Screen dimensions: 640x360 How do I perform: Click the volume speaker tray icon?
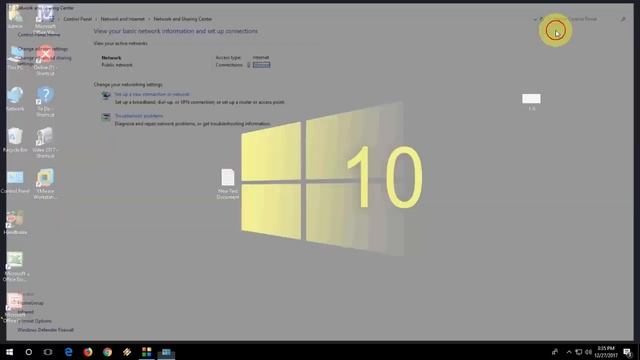[x=588, y=352]
